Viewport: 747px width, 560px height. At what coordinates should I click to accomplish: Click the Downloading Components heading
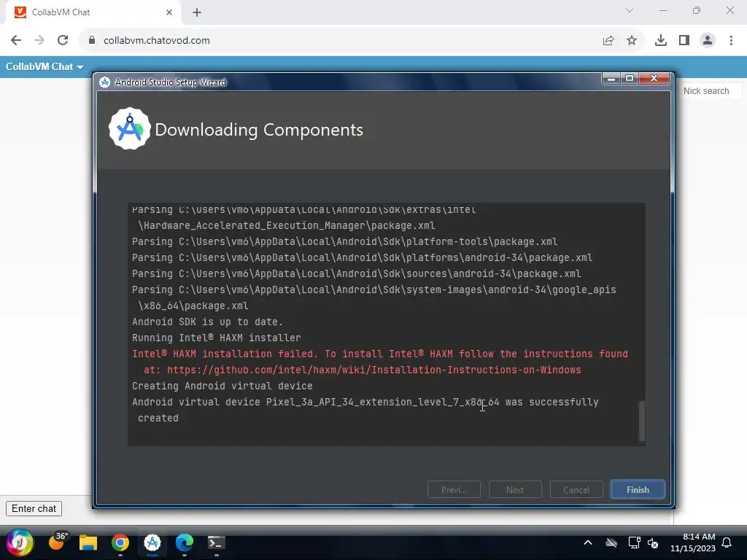[259, 130]
